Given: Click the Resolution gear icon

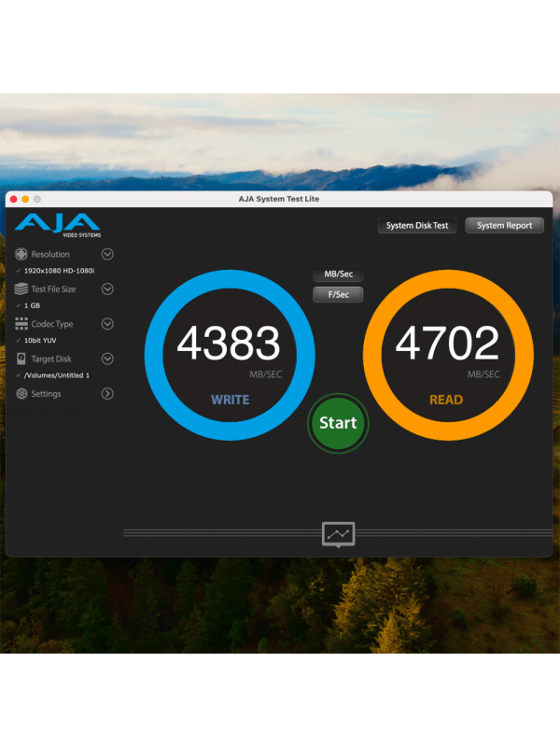Looking at the screenshot, I should [x=21, y=254].
